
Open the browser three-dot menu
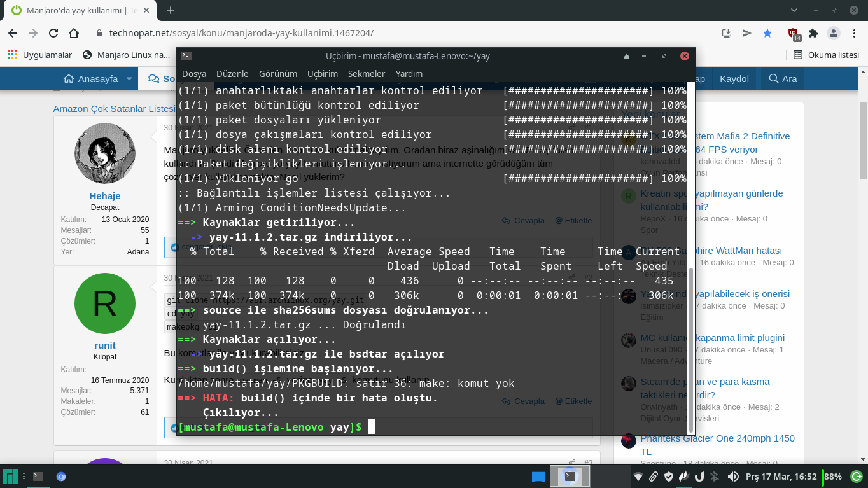tap(853, 33)
